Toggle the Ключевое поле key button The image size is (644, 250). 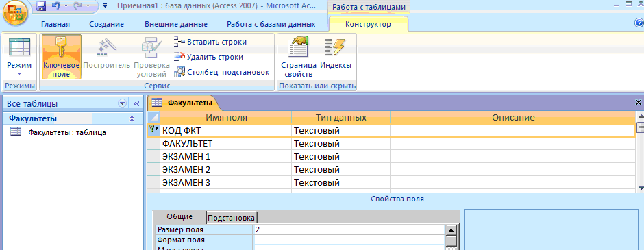[x=61, y=57]
